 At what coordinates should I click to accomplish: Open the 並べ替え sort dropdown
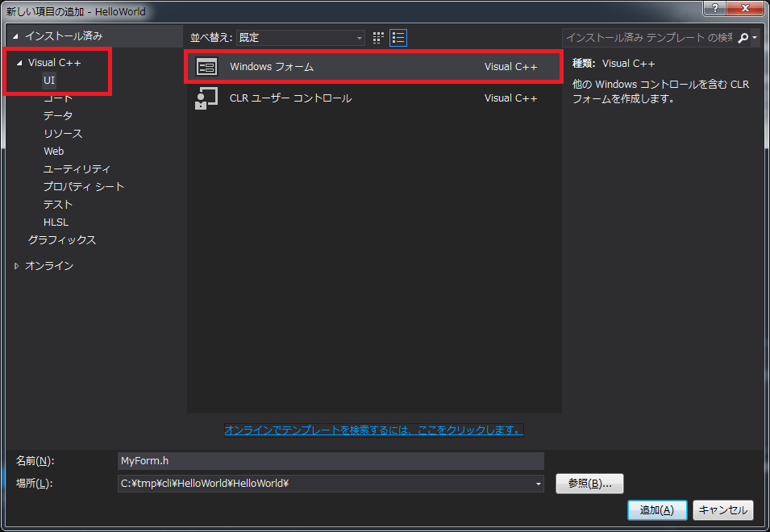pos(301,38)
